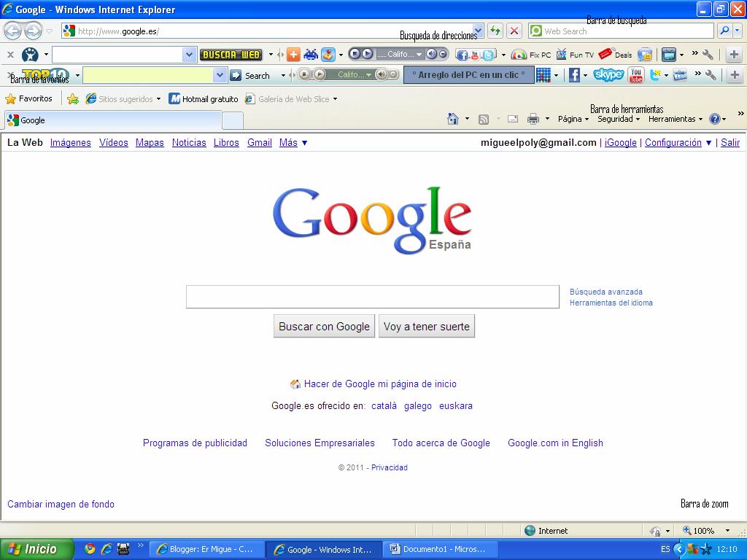Switch to Blogger: Er Migue taskbar window
747x560 pixels.
click(x=206, y=549)
